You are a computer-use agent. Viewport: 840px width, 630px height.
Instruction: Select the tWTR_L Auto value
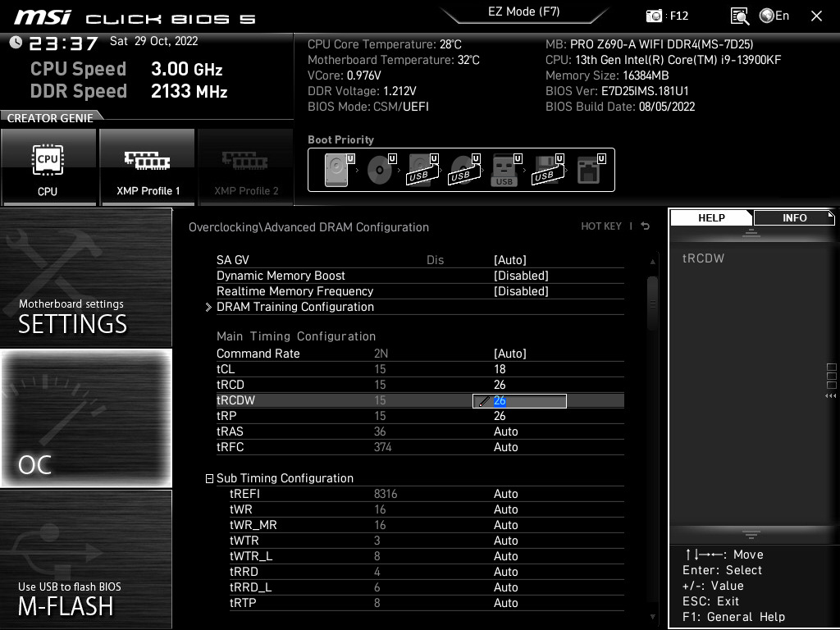coord(505,556)
